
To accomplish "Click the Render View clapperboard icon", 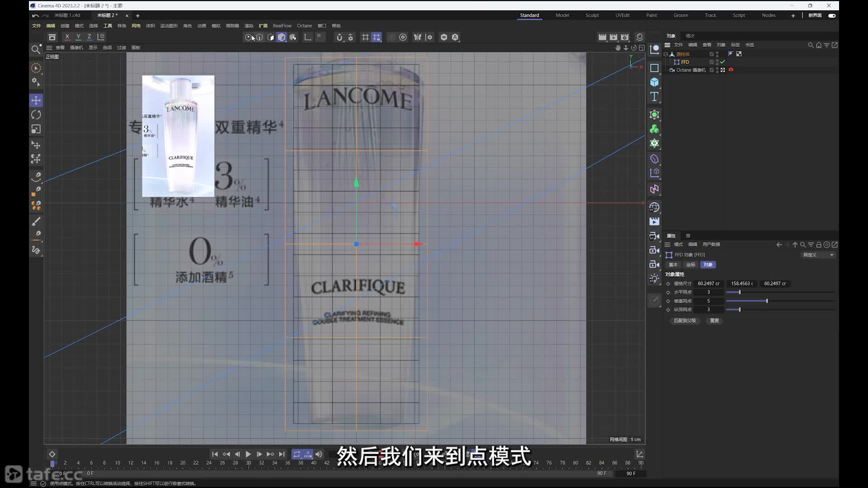I will (x=602, y=38).
